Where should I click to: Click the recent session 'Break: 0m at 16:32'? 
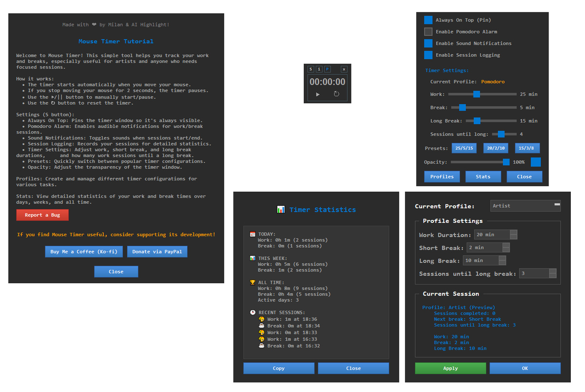(293, 346)
